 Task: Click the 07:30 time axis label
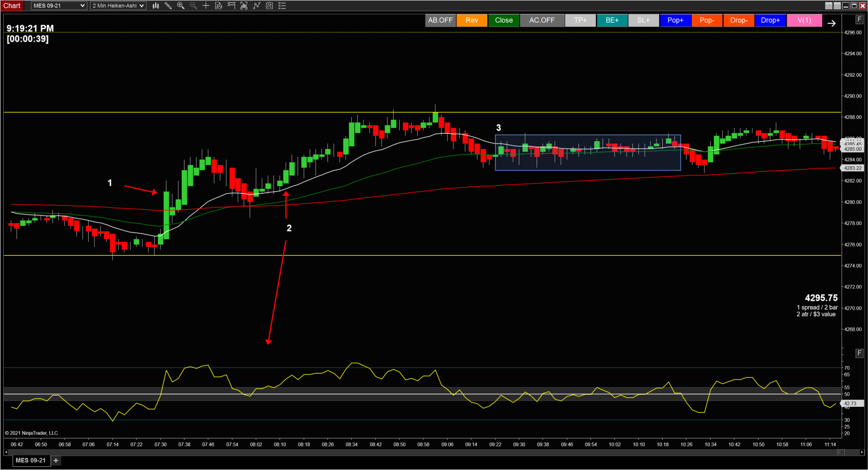point(160,445)
